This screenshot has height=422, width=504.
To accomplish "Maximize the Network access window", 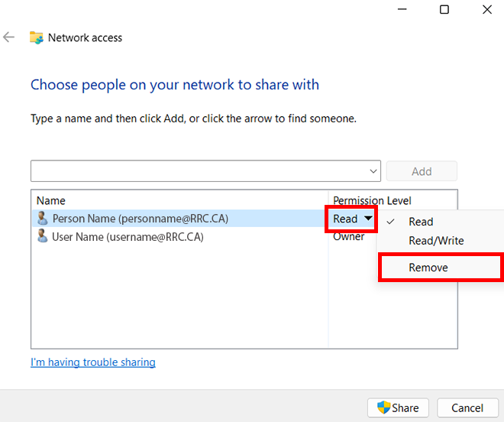I will click(x=444, y=10).
